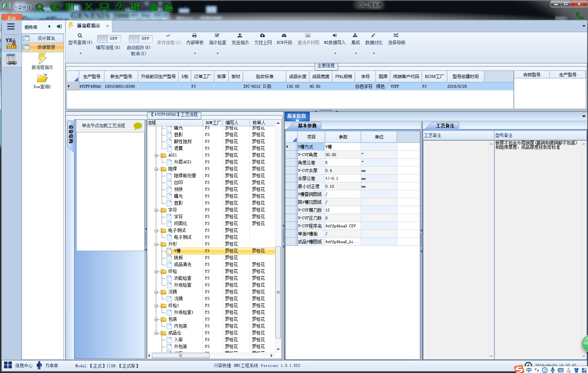Click the IME soft keyboard icon
Screen dimensions: 588x373
pyautogui.click(x=561, y=370)
